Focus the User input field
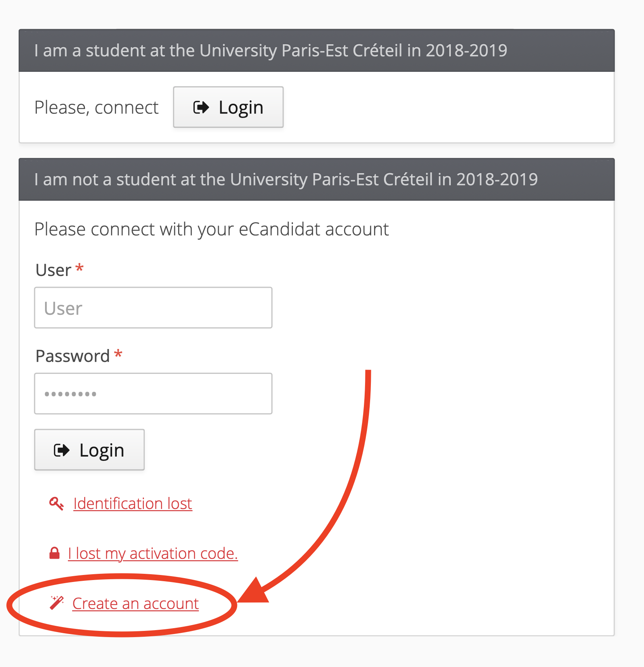Screen dimensions: 644x667 [x=153, y=308]
